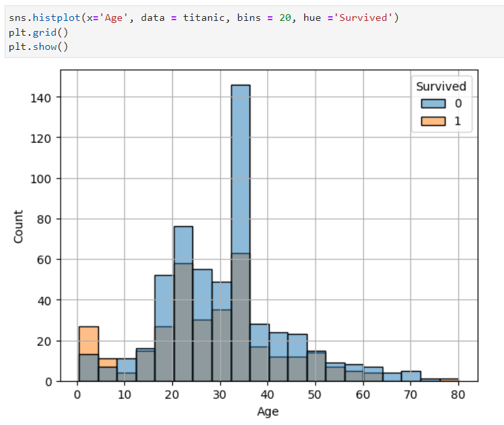Click the plt.grid() code line
Viewport: 504px width, 425px height.
click(x=38, y=32)
